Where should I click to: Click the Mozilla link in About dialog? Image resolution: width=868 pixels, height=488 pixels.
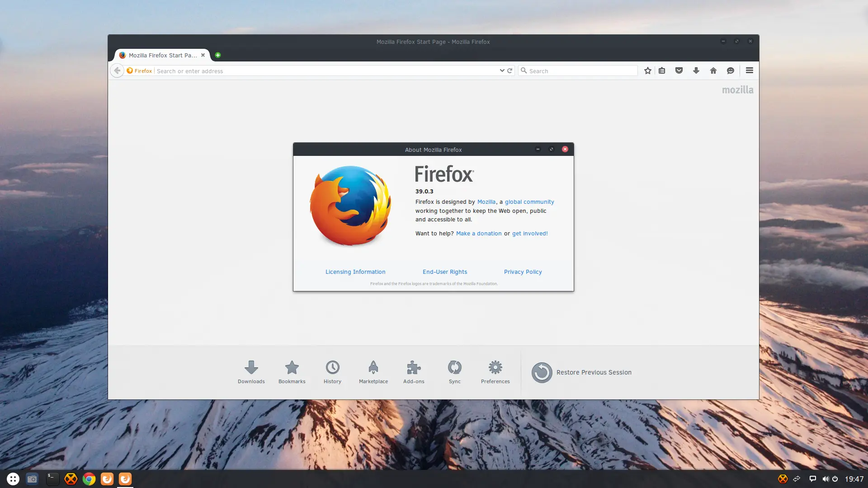pos(486,202)
